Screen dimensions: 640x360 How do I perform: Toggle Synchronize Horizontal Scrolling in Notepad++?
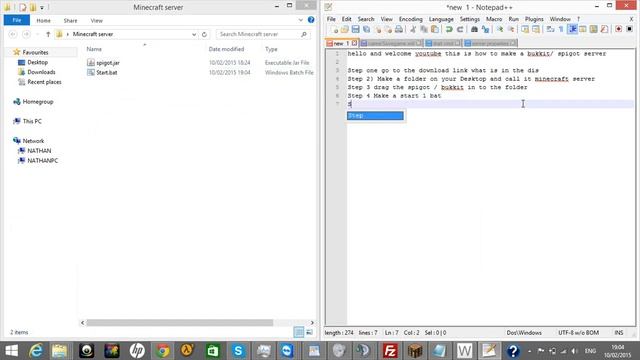point(536,29)
